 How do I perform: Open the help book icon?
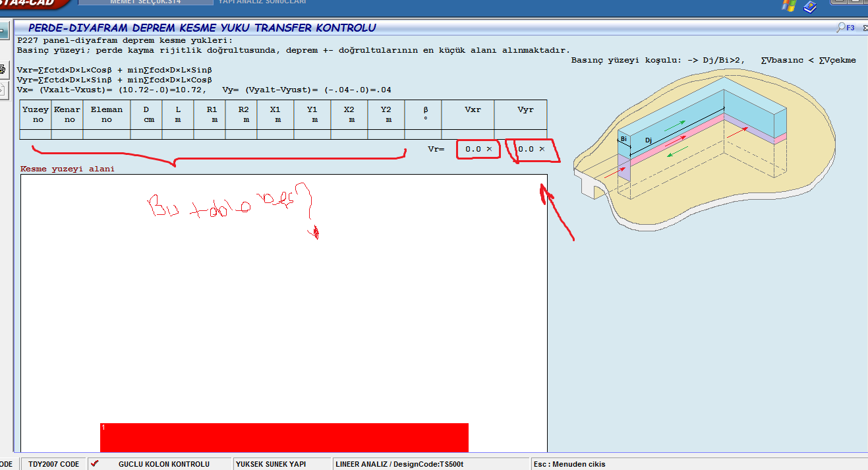[x=811, y=7]
